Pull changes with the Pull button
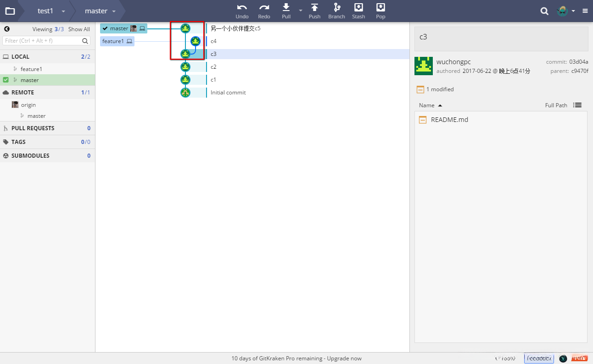The image size is (593, 364). [x=286, y=11]
